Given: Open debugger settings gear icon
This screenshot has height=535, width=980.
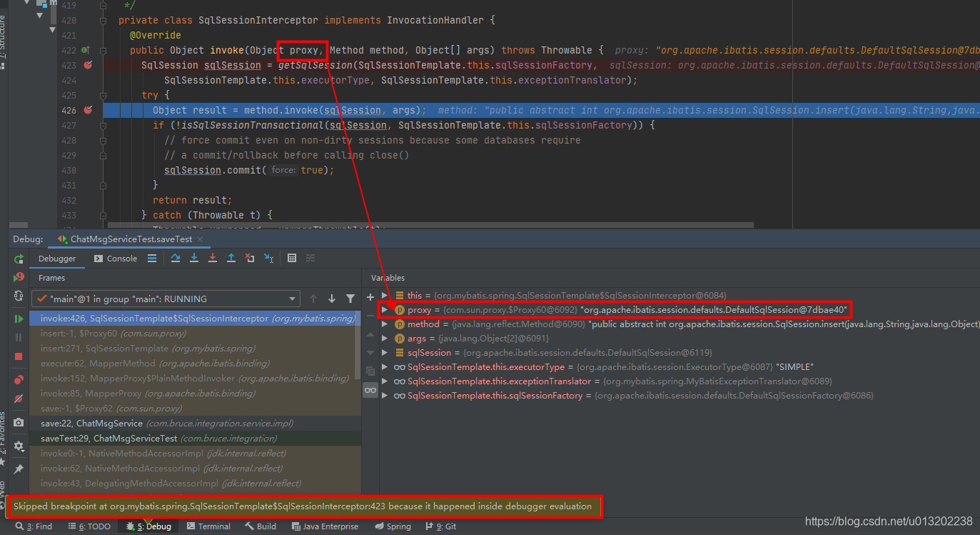Looking at the screenshot, I should click(x=19, y=446).
